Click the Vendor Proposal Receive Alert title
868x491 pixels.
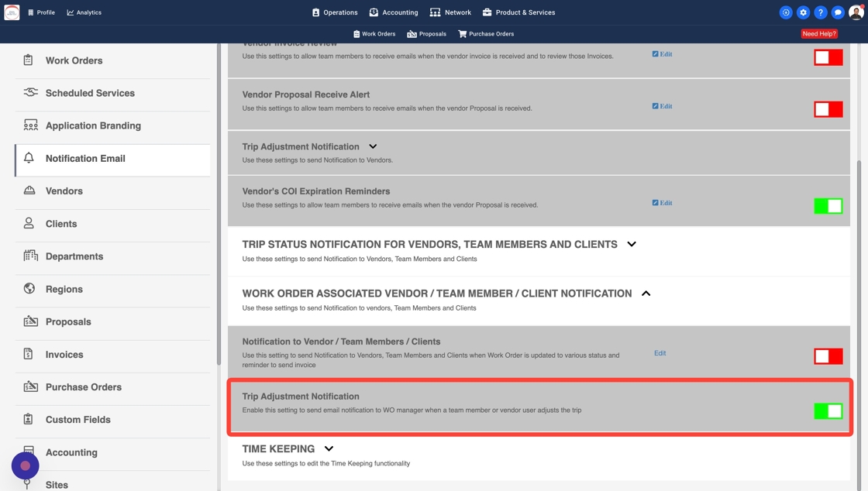coord(306,94)
